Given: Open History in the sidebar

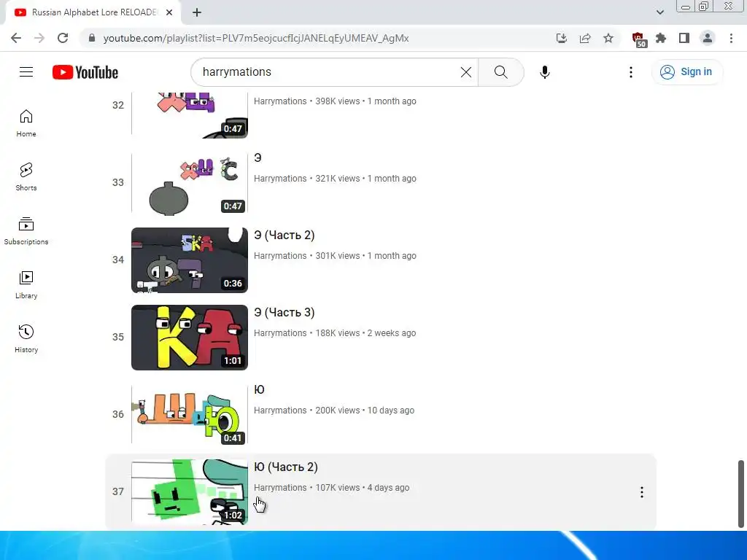Looking at the screenshot, I should (x=26, y=338).
